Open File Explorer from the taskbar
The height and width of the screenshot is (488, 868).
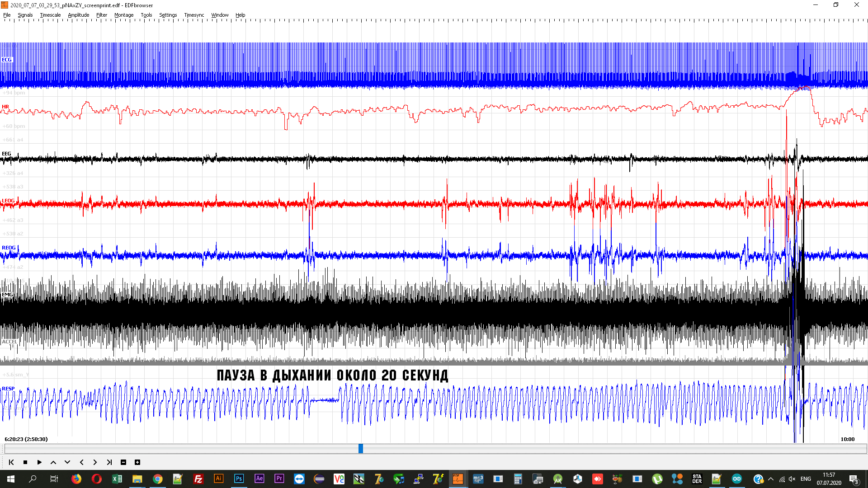[137, 479]
